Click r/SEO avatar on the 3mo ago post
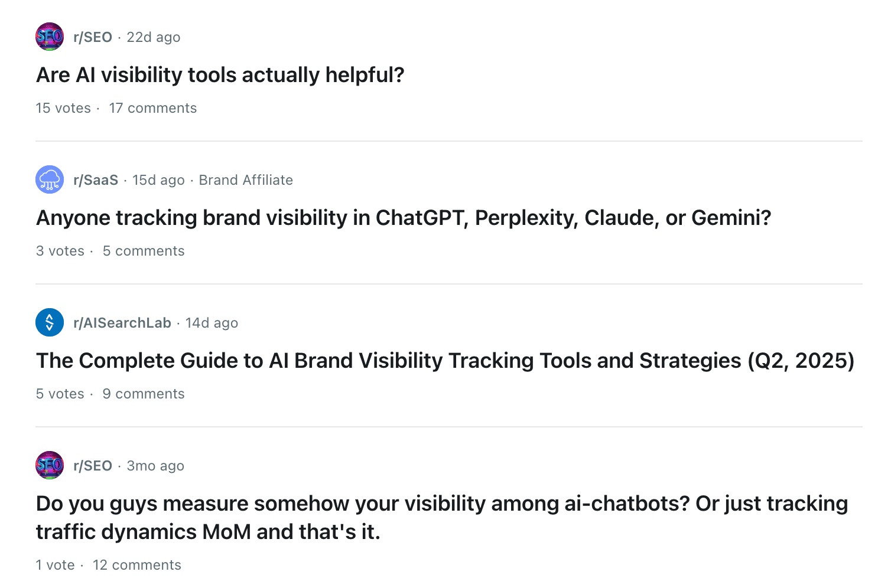 [50, 465]
